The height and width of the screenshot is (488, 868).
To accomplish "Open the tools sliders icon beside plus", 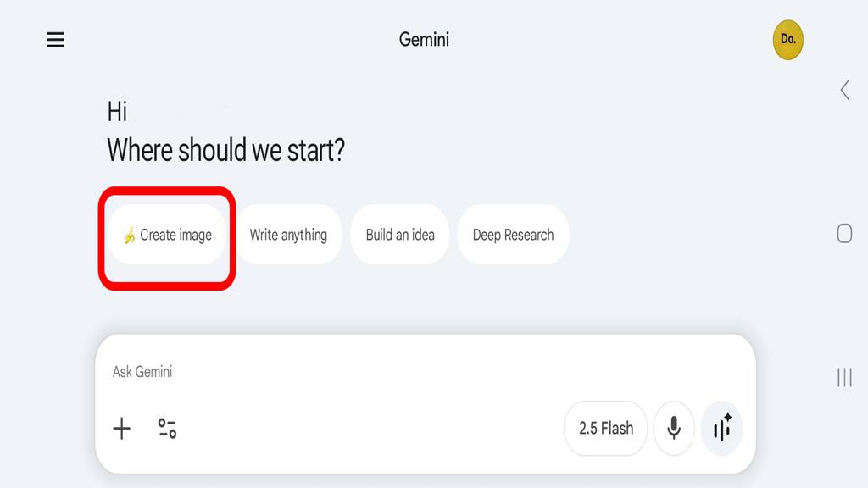I will [x=168, y=429].
